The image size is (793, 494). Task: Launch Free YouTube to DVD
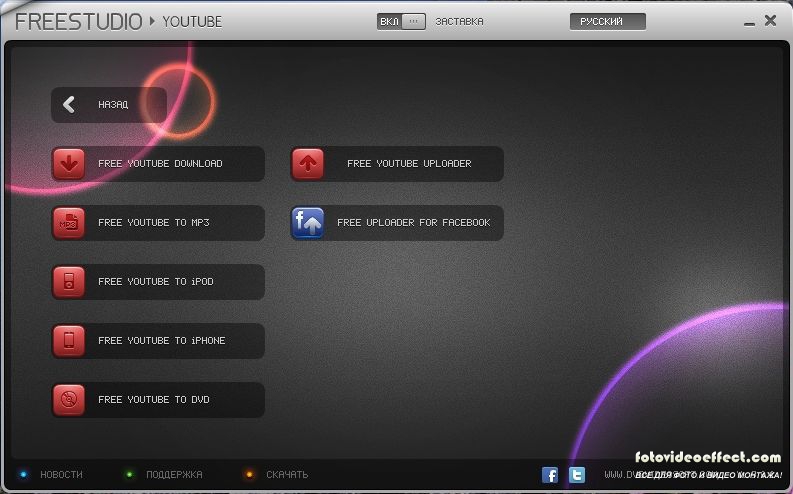[x=158, y=400]
